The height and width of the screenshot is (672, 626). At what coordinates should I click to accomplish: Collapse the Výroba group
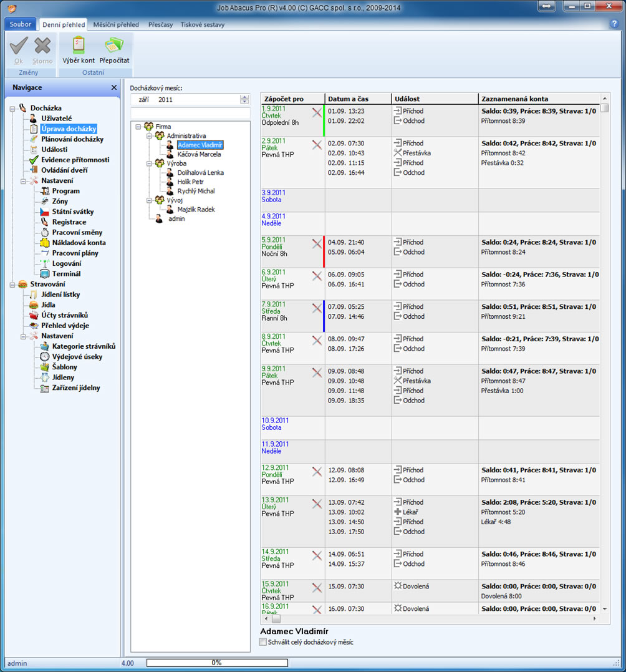point(150,163)
